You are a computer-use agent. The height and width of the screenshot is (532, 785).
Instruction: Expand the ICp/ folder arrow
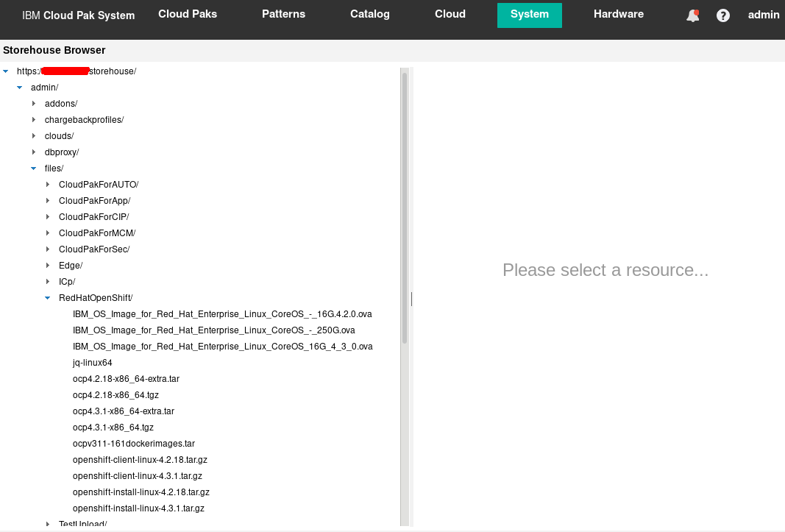[48, 282]
